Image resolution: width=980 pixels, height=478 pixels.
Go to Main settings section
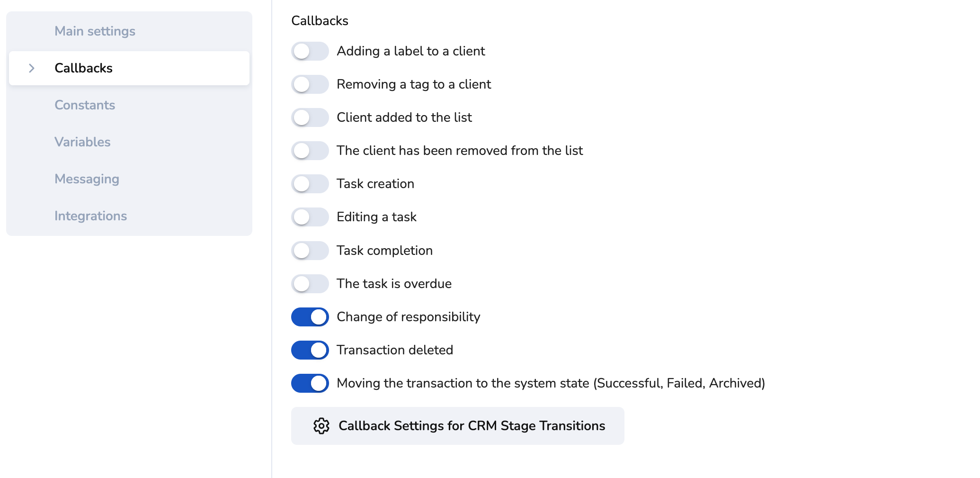tap(95, 31)
